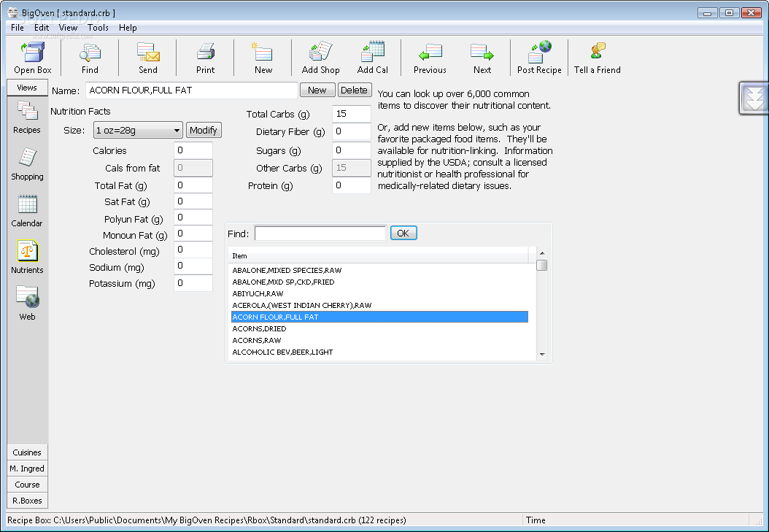
Task: Open the Calendar view in sidebar
Action: pyautogui.click(x=27, y=211)
